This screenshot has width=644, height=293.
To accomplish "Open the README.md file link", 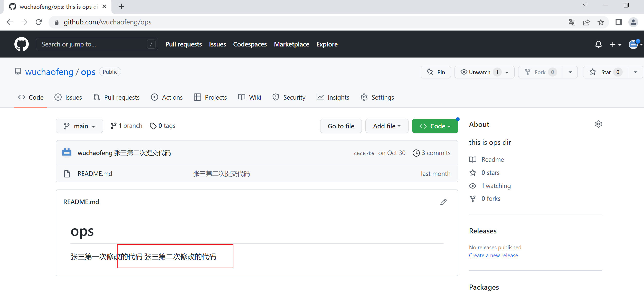I will coord(95,174).
